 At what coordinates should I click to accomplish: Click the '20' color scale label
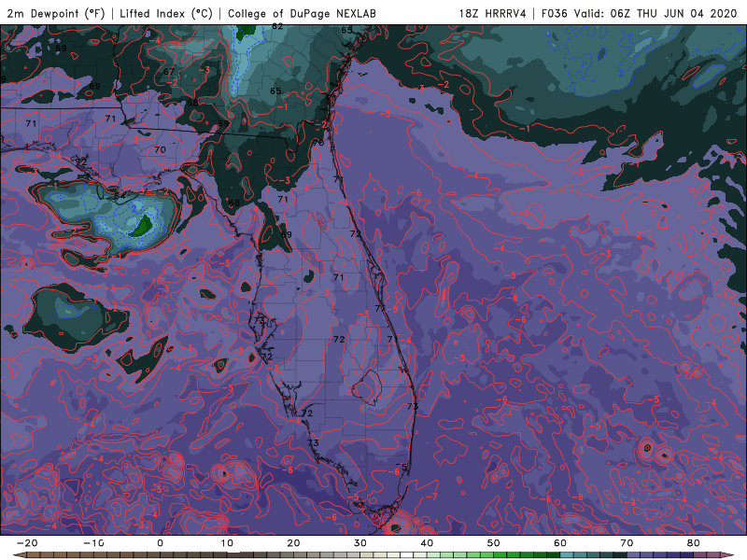pyautogui.click(x=293, y=543)
